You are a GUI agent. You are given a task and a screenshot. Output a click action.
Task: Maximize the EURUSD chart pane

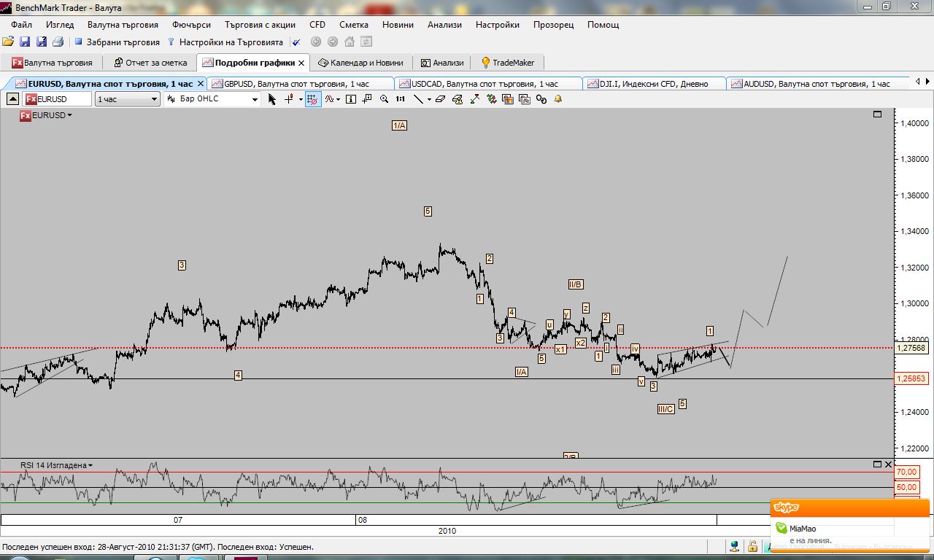[x=877, y=114]
